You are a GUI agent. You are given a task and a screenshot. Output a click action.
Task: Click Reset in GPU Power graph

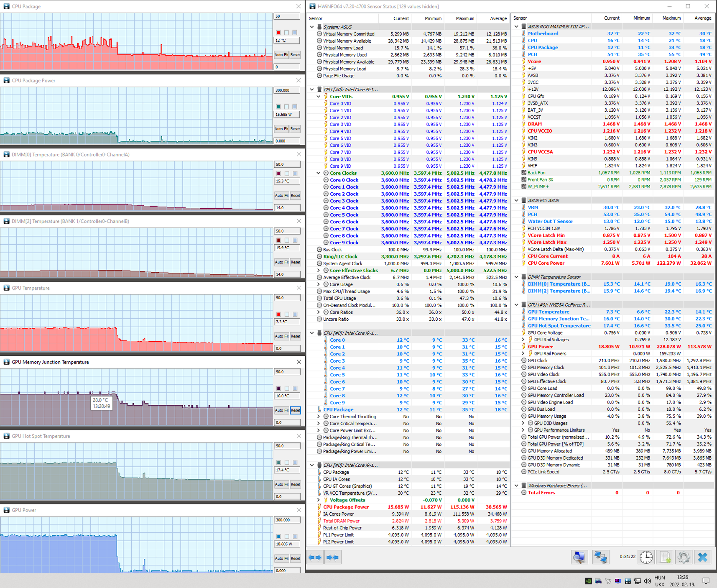295,558
